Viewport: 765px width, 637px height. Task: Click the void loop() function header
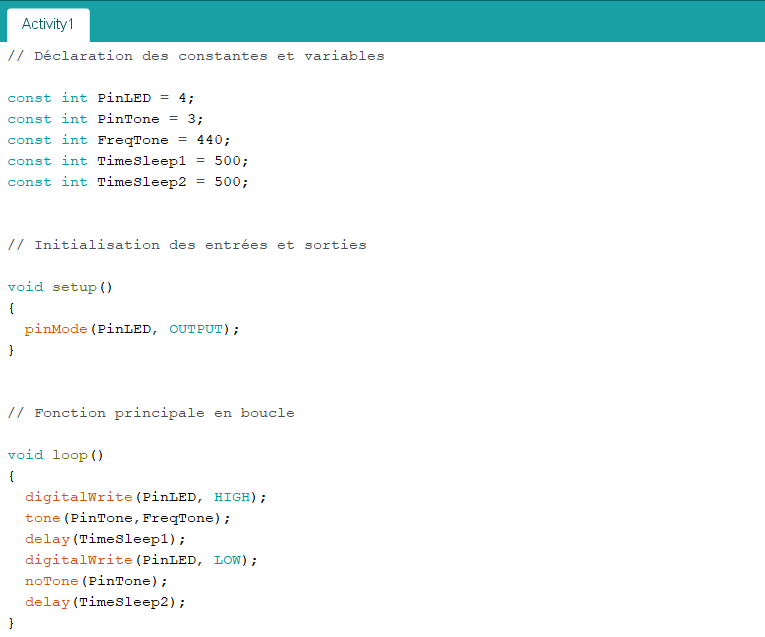[56, 455]
